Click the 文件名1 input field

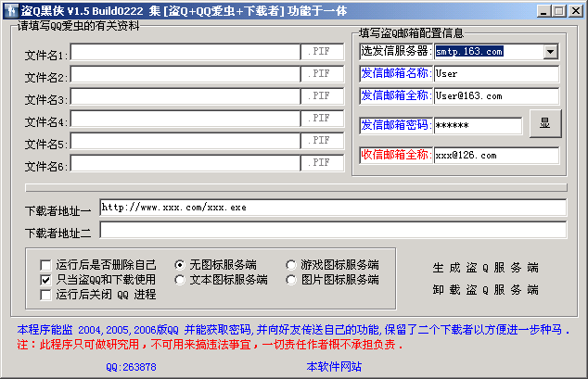click(185, 54)
